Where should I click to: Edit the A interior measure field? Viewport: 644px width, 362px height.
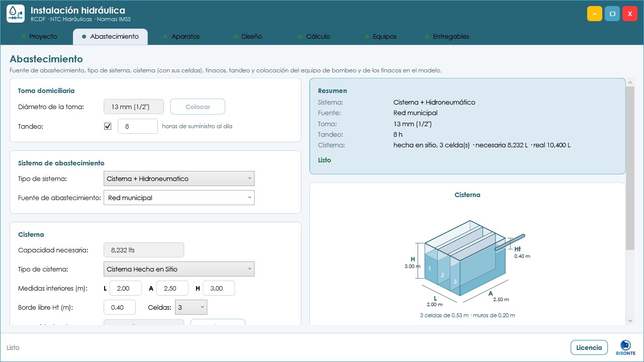click(x=173, y=288)
